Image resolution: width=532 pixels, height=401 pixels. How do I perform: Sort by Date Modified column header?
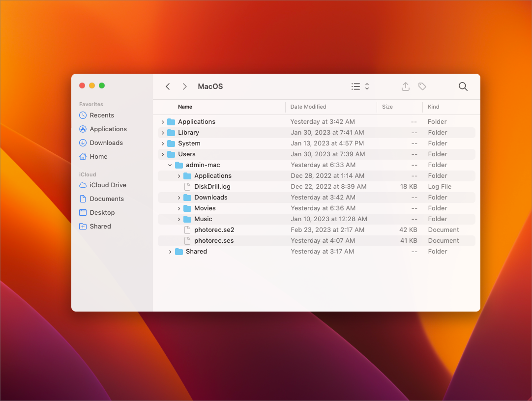click(308, 107)
